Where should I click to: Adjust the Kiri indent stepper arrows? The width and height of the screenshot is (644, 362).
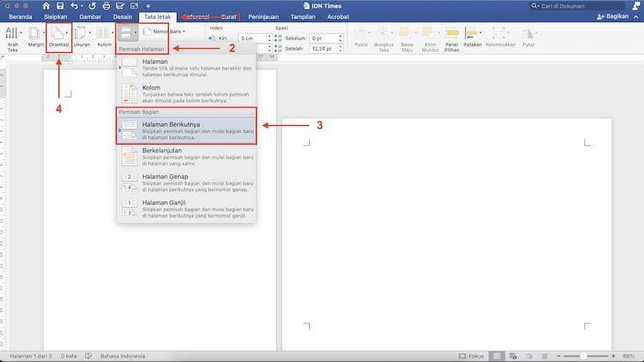(270, 38)
